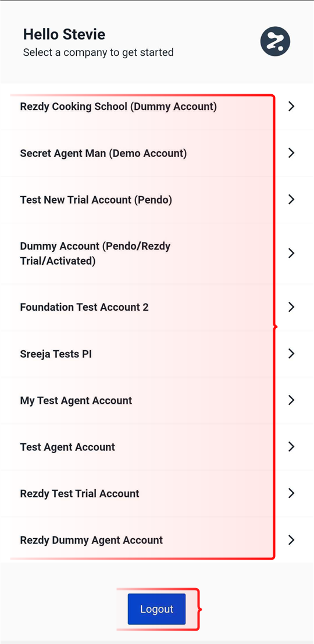This screenshot has width=314, height=644.
Task: Click chevron for Test New Trial Account
Action: tap(291, 200)
